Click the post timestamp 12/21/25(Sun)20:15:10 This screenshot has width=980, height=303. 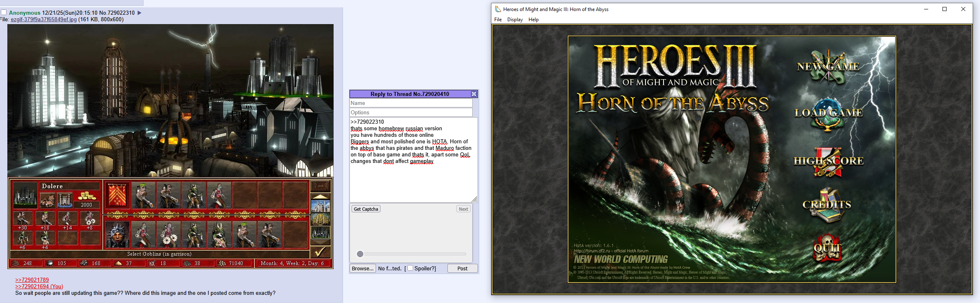(x=70, y=13)
